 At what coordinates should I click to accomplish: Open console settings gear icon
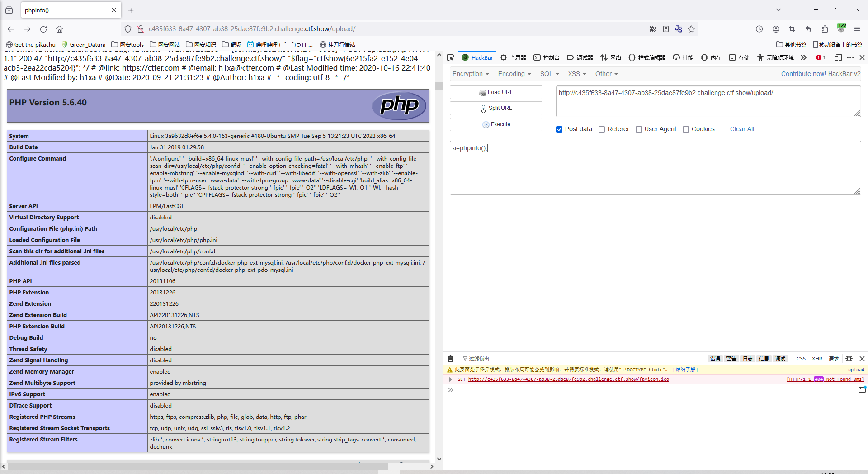pyautogui.click(x=849, y=359)
